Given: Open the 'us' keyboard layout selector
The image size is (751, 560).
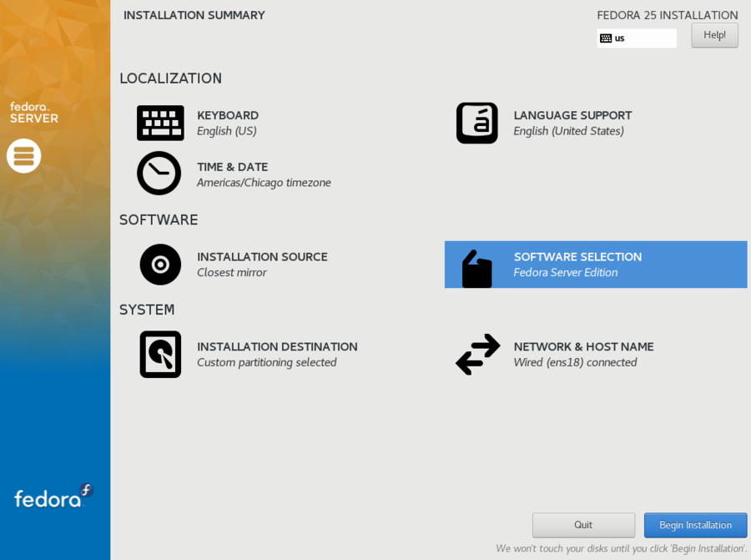Looking at the screenshot, I should click(637, 38).
